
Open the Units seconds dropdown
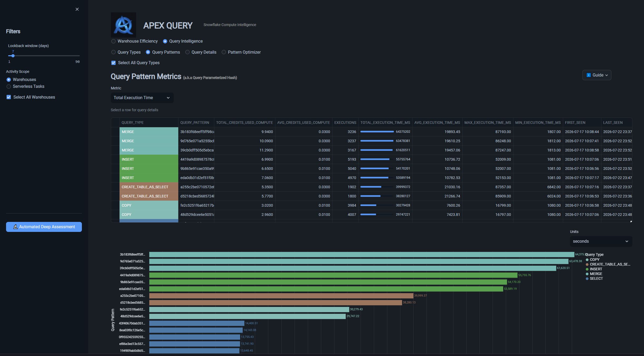click(x=601, y=241)
